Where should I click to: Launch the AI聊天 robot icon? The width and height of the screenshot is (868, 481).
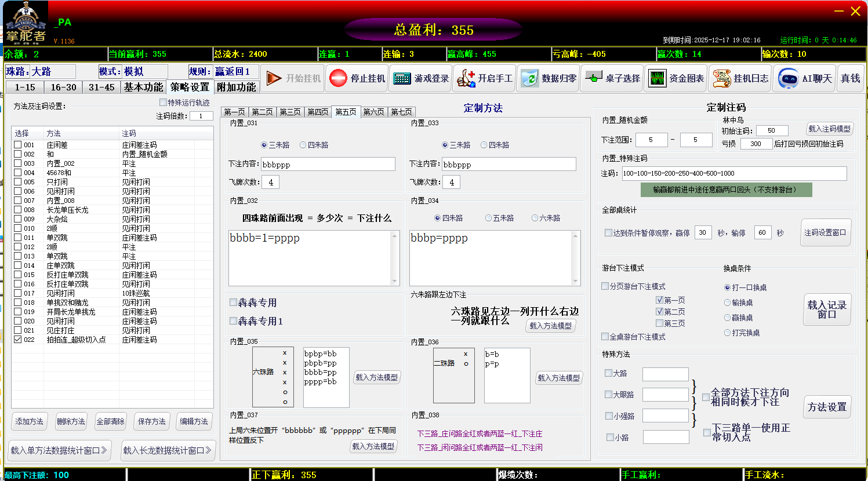[788, 78]
